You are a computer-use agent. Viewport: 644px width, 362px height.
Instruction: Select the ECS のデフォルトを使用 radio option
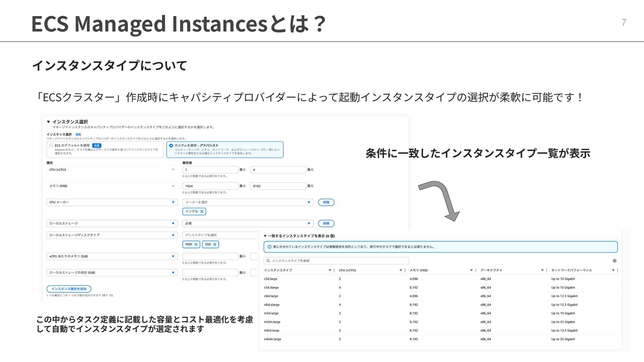pos(51,145)
